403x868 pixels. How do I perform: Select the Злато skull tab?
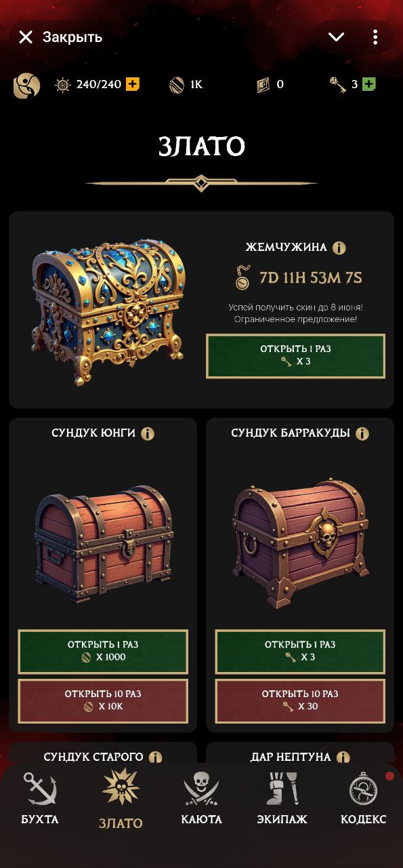point(121,800)
